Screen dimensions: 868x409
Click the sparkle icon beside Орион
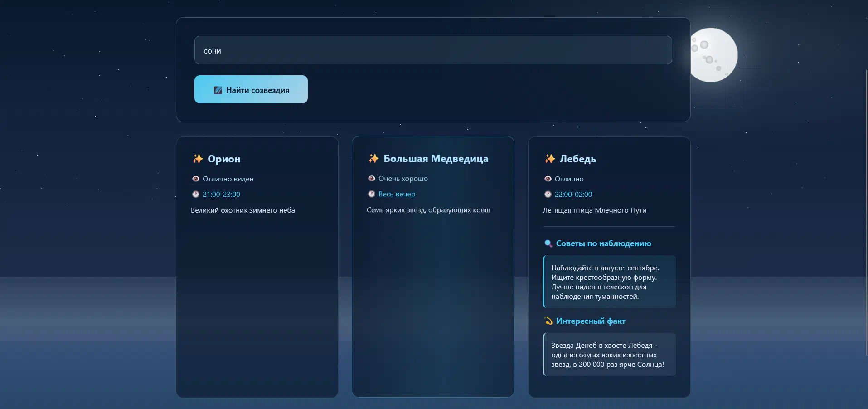198,159
